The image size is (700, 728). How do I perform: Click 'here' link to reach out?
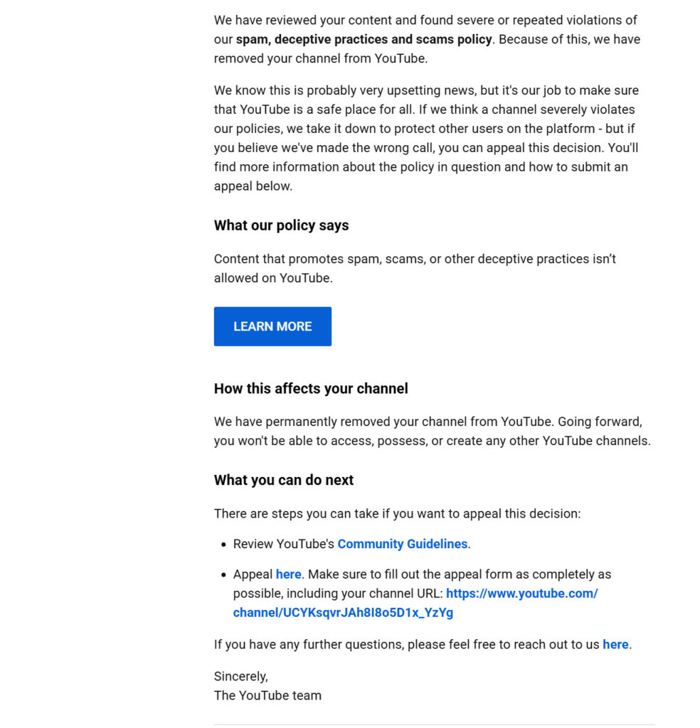point(615,645)
